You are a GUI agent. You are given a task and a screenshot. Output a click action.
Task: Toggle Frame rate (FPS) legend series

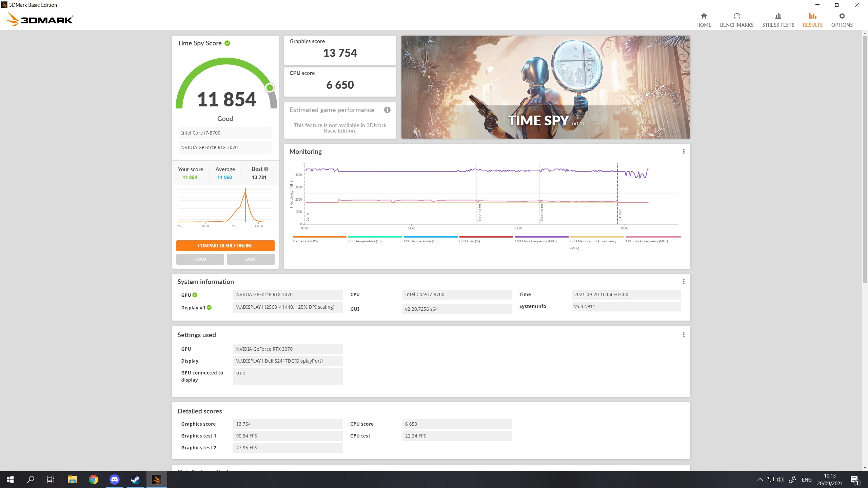pos(319,239)
